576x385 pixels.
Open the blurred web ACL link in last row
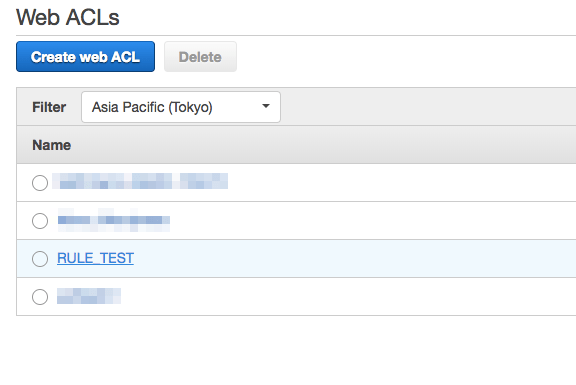[x=89, y=296]
